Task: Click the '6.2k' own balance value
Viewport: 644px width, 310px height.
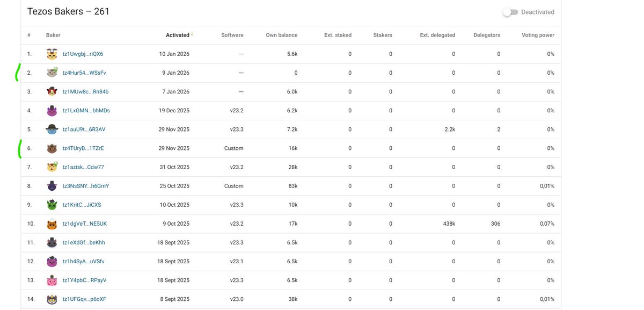Action: (x=292, y=110)
